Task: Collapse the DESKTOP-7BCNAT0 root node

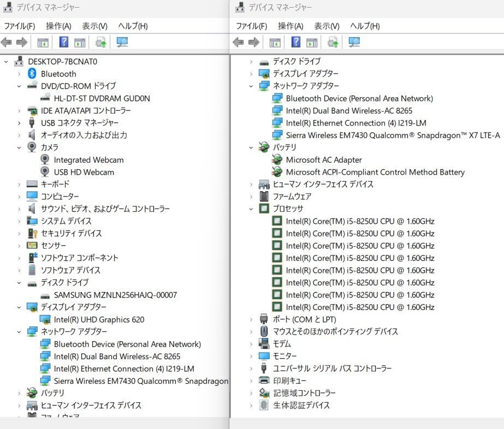Action: [6, 61]
